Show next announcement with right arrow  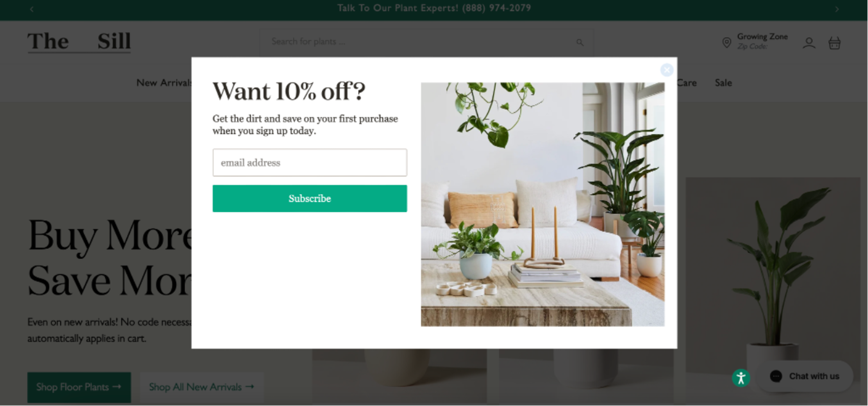pos(837,9)
